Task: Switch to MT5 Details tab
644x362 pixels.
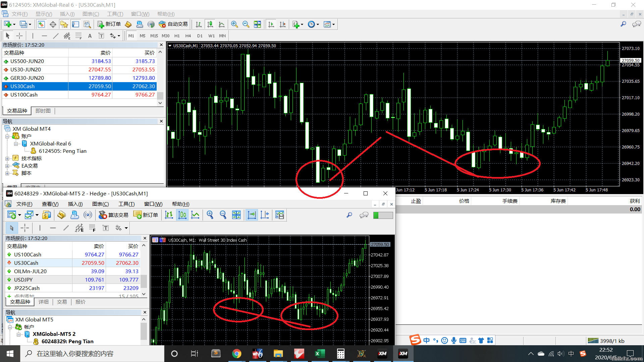Action: 44,302
